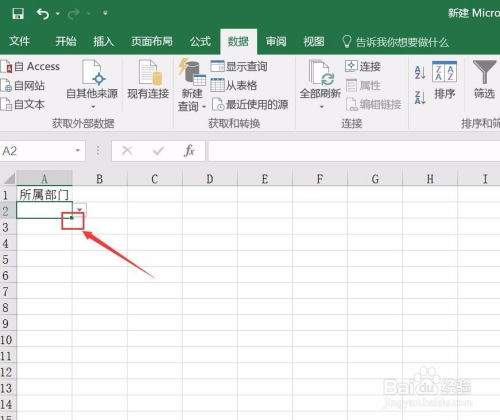Customize the Quick Access Toolbar dropdown
Screen dimensions: 500x420
pyautogui.click(x=105, y=13)
